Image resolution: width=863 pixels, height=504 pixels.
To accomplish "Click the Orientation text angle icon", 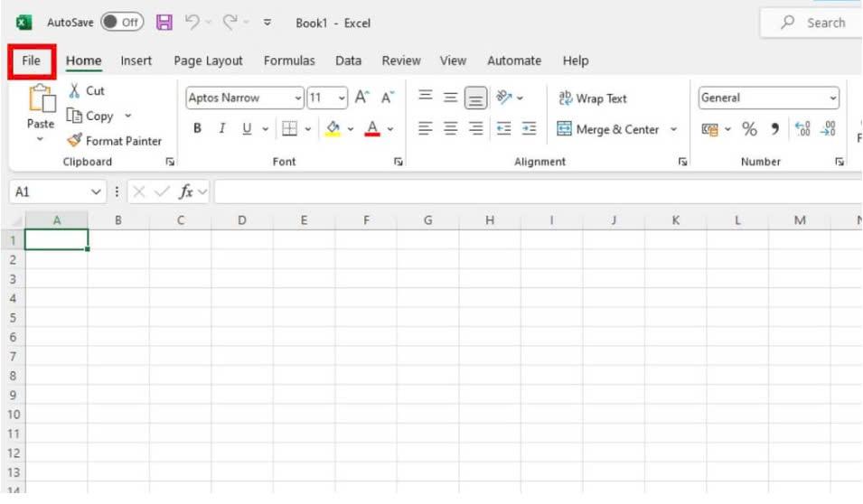I will point(503,98).
